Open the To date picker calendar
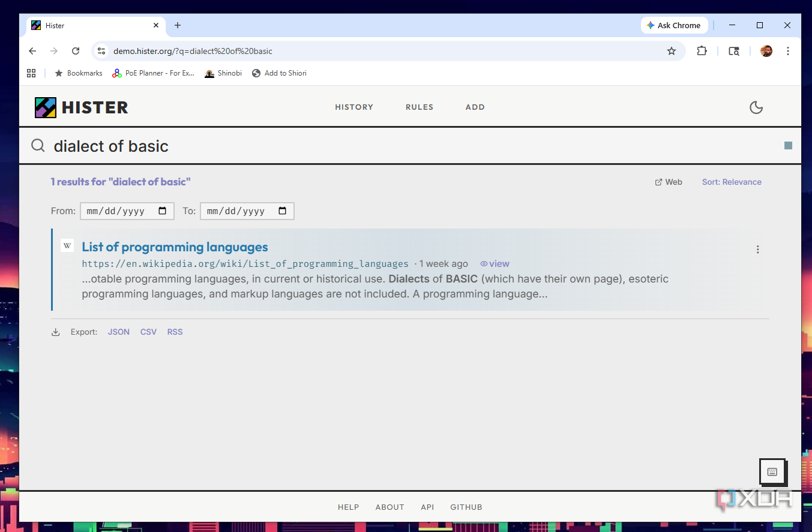 click(x=282, y=211)
